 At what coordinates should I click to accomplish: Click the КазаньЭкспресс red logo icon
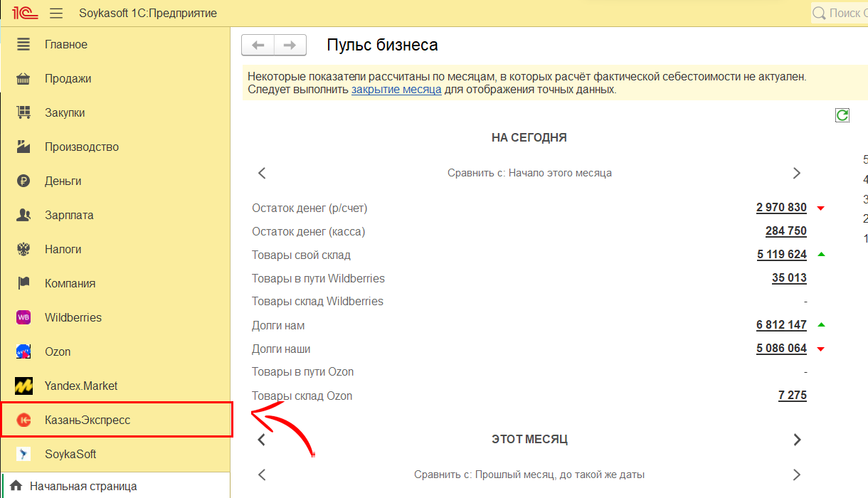tap(23, 420)
